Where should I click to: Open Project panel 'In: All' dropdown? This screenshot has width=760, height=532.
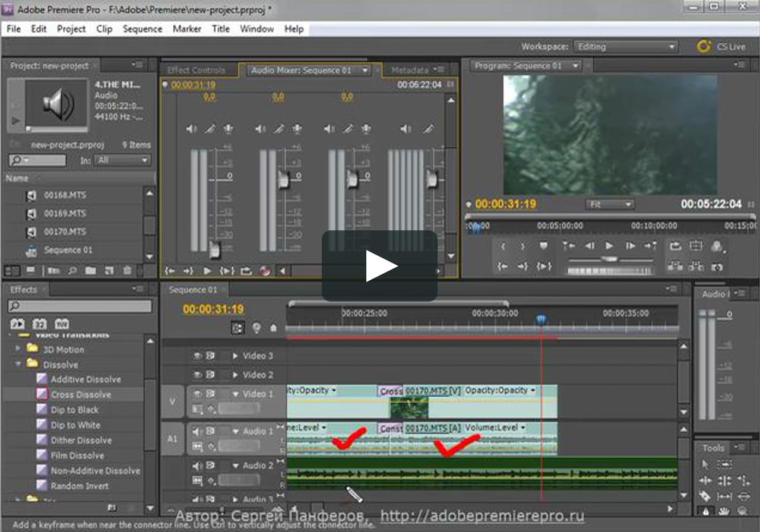point(123,160)
